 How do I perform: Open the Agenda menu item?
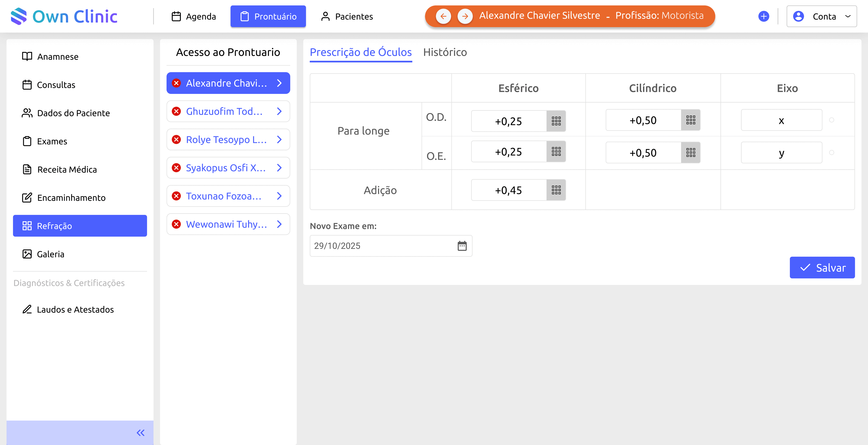(194, 16)
